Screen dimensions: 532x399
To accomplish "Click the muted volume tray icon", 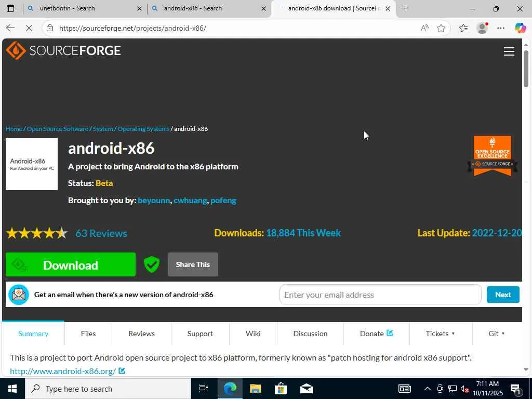I will click(x=465, y=389).
